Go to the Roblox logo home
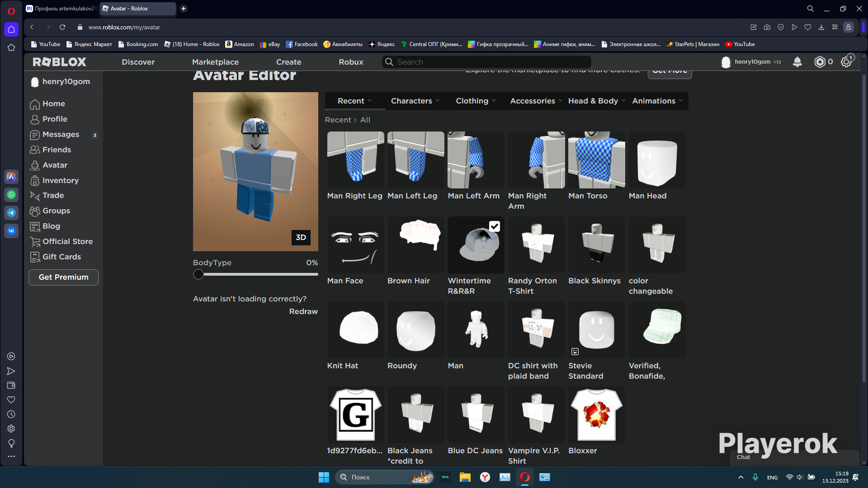Screen dimensions: 868x488 point(60,62)
